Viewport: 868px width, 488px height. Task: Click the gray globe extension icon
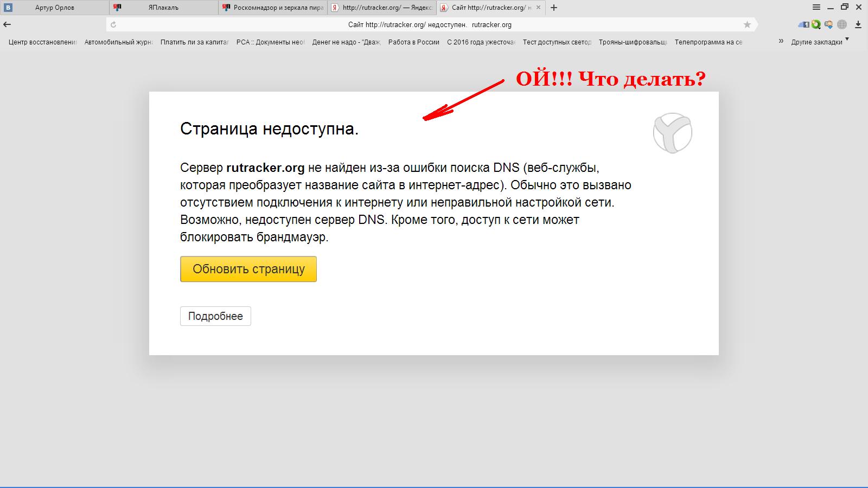pos(842,24)
